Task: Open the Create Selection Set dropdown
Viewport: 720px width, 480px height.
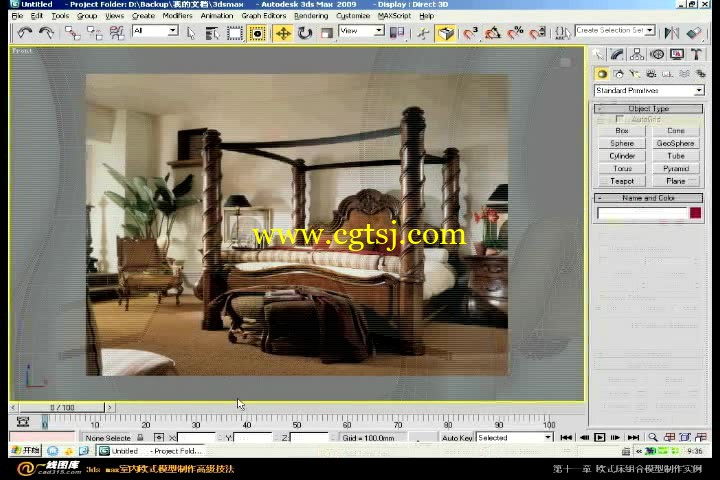Action: pyautogui.click(x=615, y=30)
